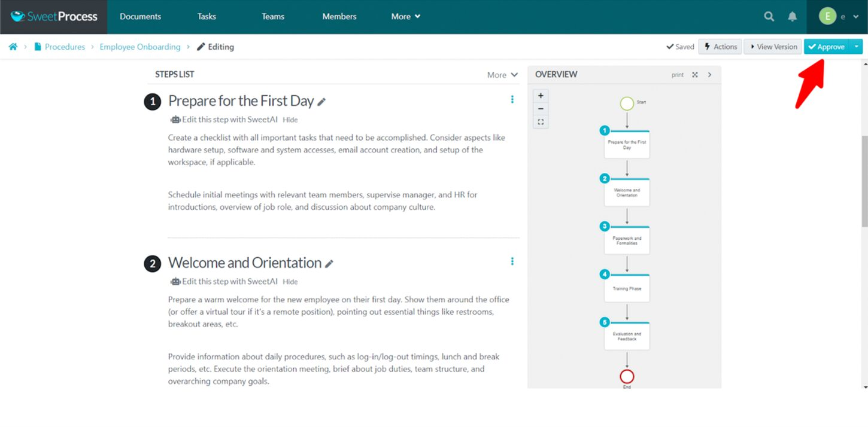Click Edit this step with SweetAI under step 2
This screenshot has width=868, height=427.
click(x=230, y=281)
